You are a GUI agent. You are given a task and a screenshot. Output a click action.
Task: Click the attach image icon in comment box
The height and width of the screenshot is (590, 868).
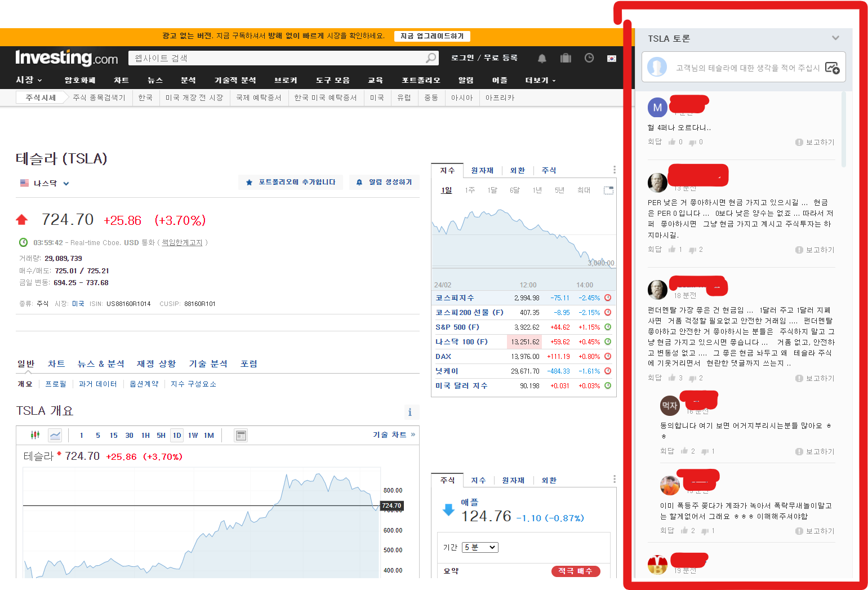click(832, 68)
